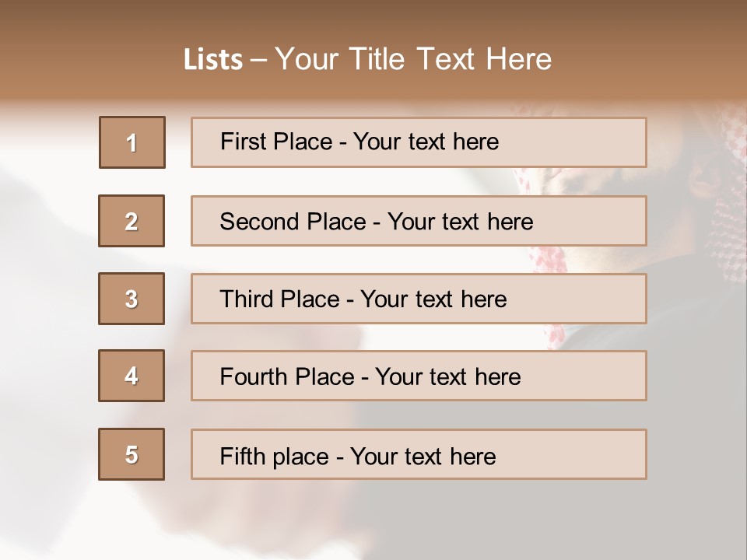Click the number 5 box
The height and width of the screenshot is (560, 747).
point(132,454)
